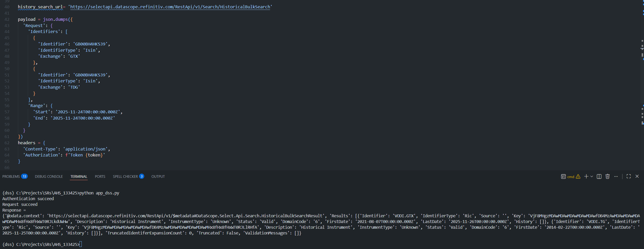Split the terminal using the split icon

(599, 176)
